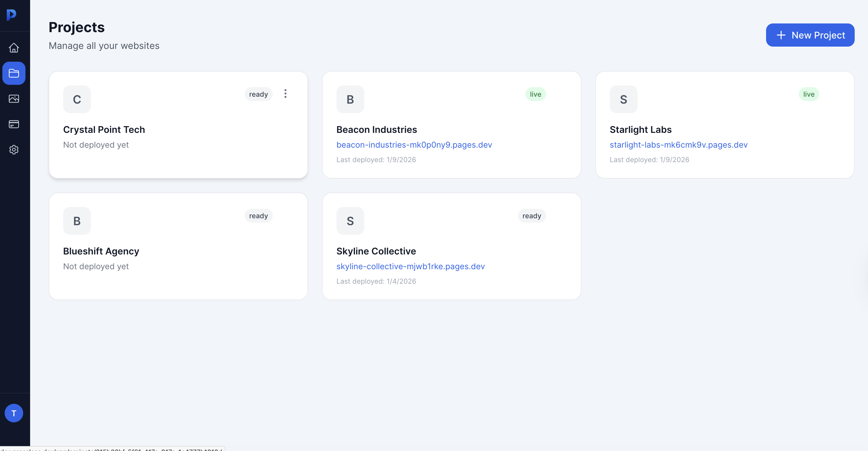
Task: Open the Home dashboard icon
Action: tap(14, 47)
